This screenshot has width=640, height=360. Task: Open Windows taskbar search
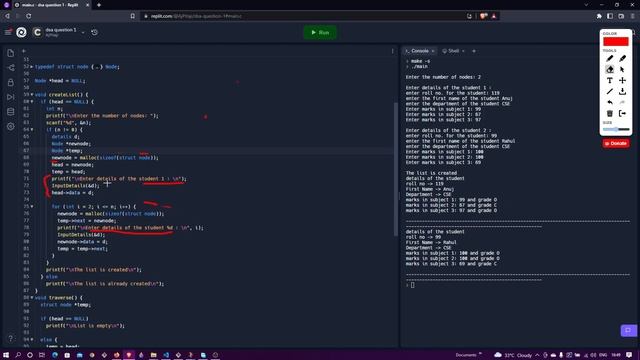tap(18, 355)
